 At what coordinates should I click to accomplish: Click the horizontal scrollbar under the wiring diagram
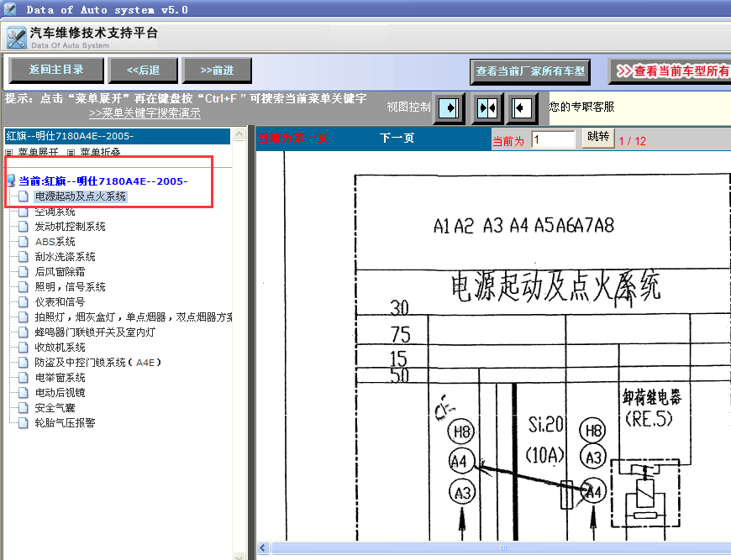point(504,547)
